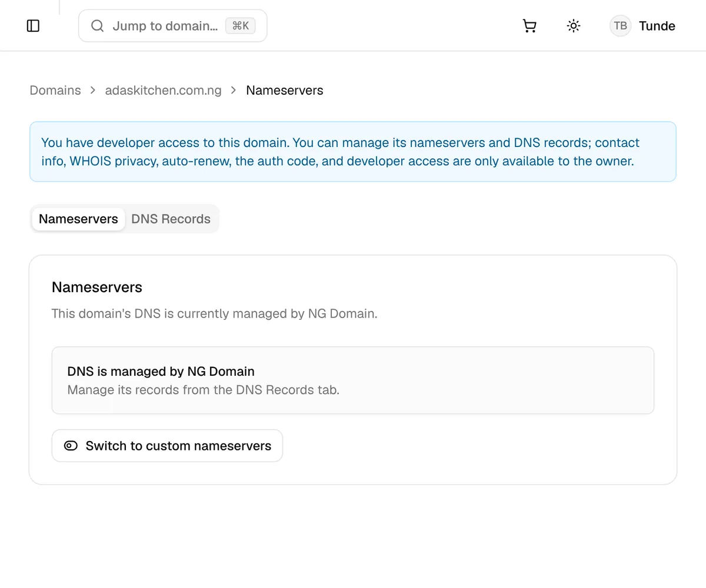Open the adaskitchen.com.ng breadcrumb link
The image size is (706, 588).
164,91
